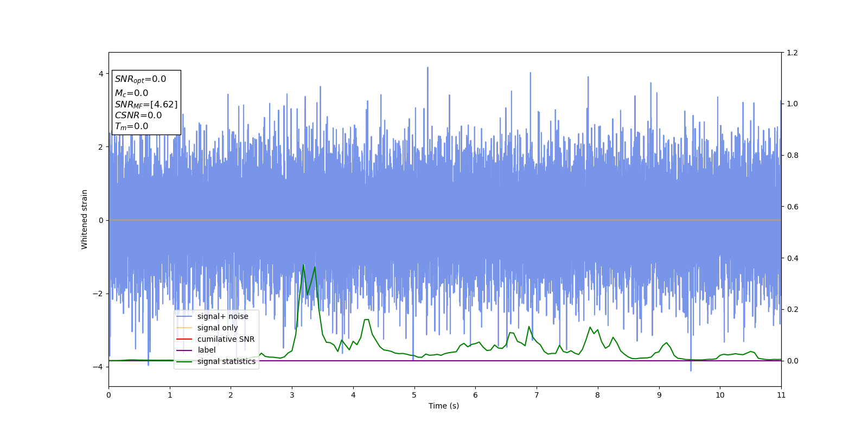Click the "Whitened strain" y-axis label
This screenshot has height=434, width=868.
pyautogui.click(x=85, y=219)
